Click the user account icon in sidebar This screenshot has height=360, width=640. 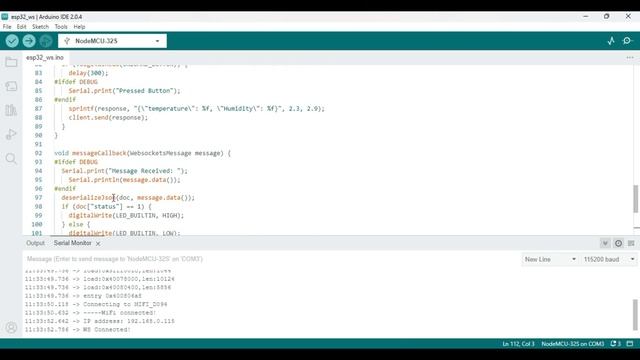11,327
